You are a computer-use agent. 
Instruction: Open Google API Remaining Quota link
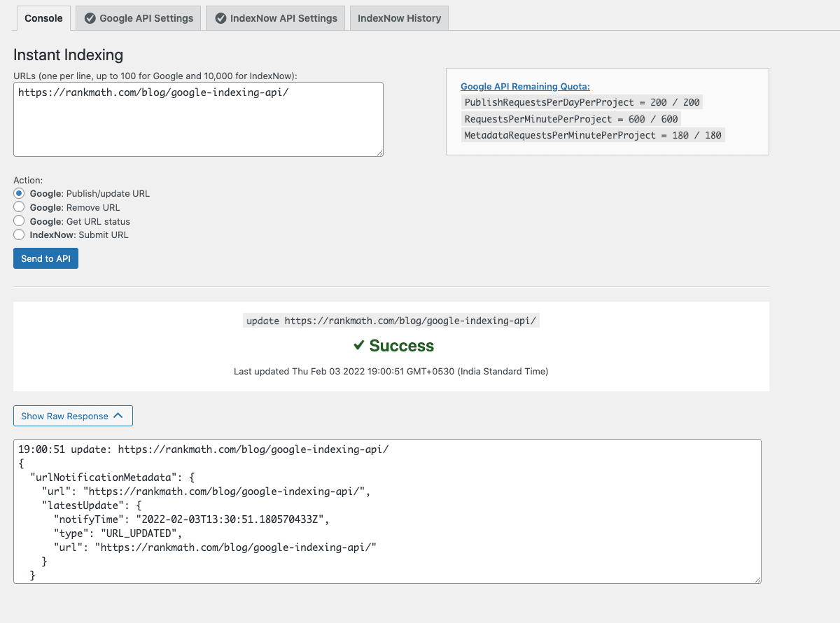point(525,87)
